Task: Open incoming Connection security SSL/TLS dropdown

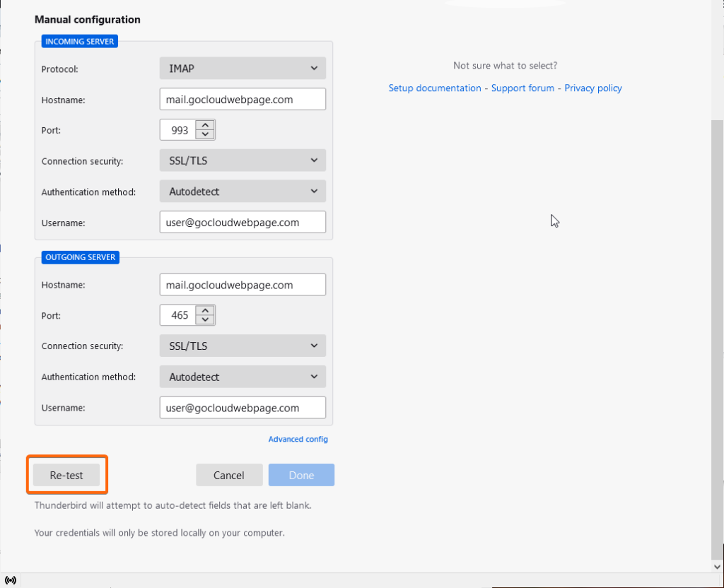Action: (243, 160)
